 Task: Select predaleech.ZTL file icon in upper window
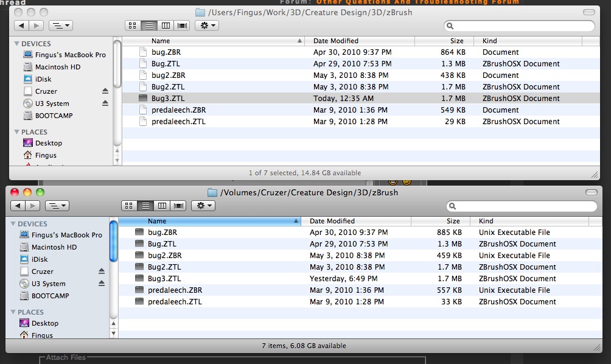[x=143, y=122]
